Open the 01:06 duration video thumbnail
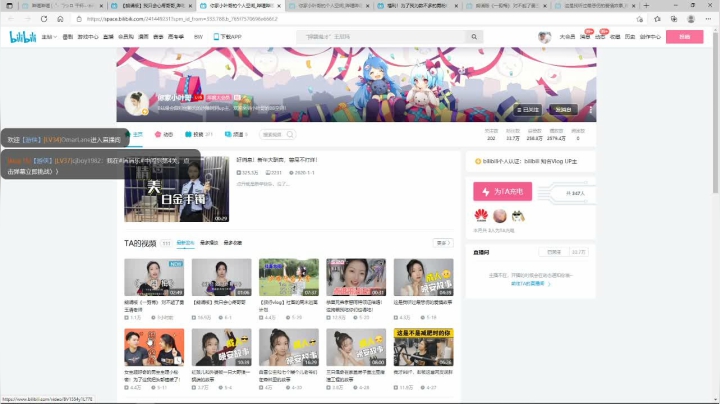Screen dimensions: 720x404 coord(221,277)
